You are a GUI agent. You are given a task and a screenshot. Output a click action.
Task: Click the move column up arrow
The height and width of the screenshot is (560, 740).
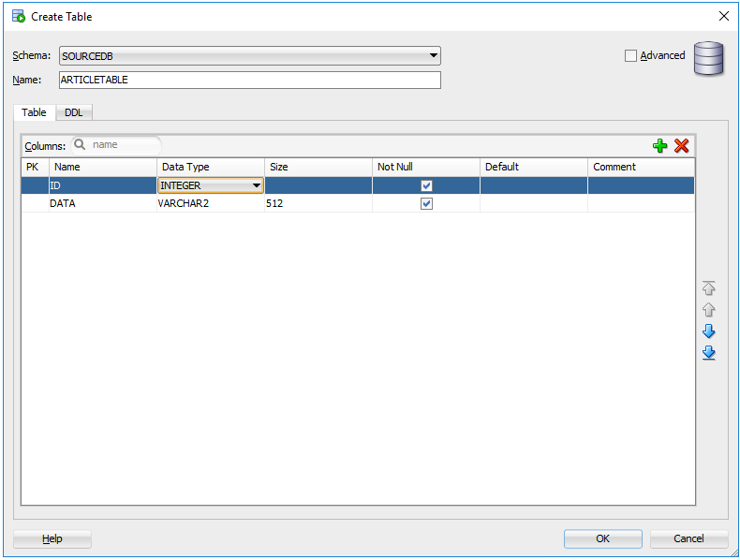708,310
